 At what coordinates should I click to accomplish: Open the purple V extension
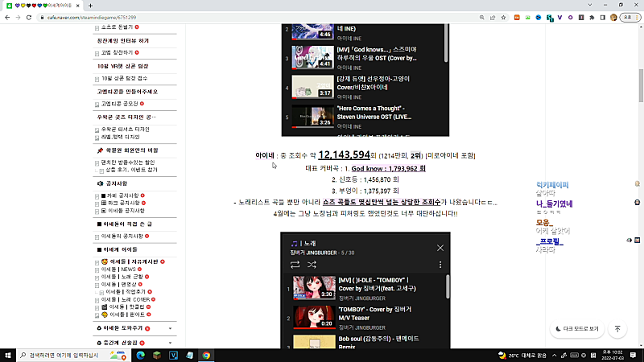click(x=559, y=18)
